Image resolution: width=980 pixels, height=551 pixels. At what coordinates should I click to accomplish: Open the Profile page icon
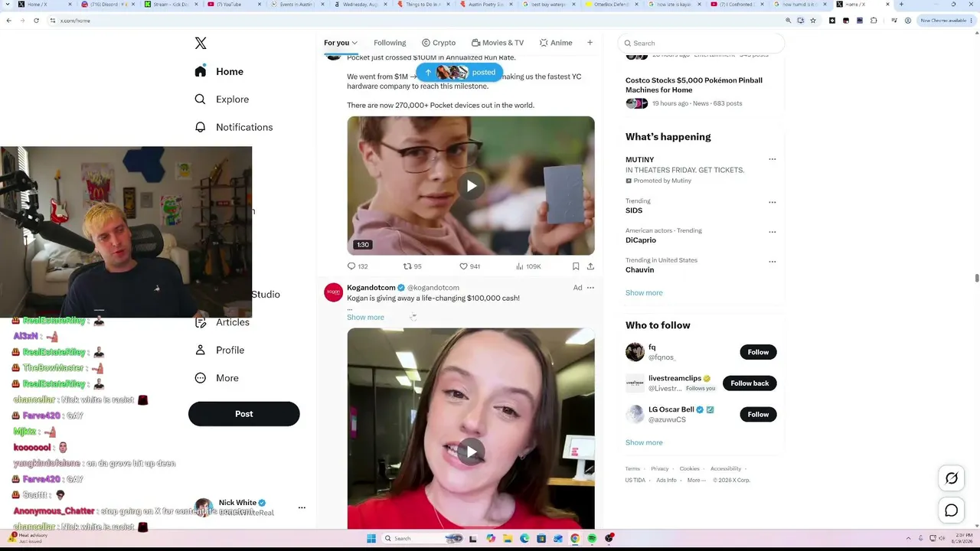click(201, 350)
